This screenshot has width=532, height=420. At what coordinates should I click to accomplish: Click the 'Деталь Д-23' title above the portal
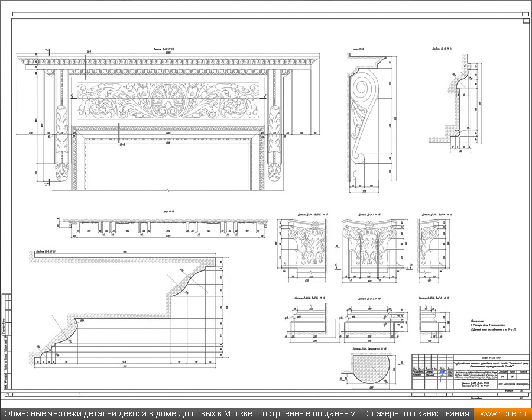(164, 49)
